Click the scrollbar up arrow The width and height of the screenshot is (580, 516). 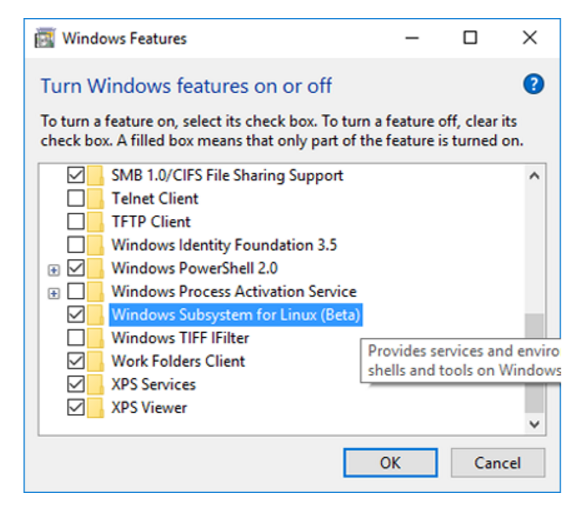tap(534, 176)
